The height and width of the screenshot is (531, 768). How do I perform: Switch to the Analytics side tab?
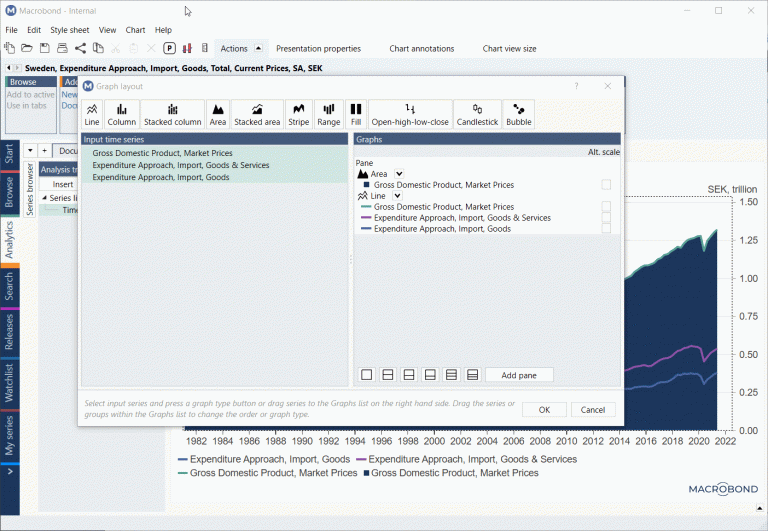click(9, 240)
